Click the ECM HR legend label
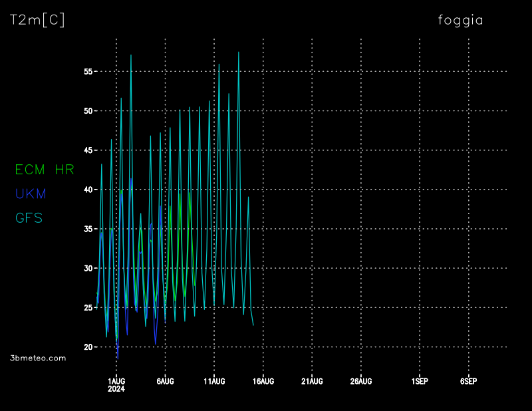 45,170
